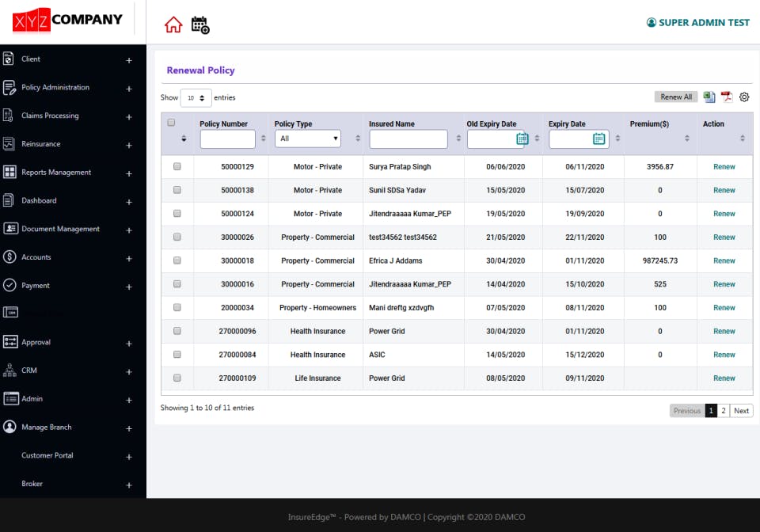The width and height of the screenshot is (760, 532).
Task: Open the Show entries count selector
Action: pos(196,98)
